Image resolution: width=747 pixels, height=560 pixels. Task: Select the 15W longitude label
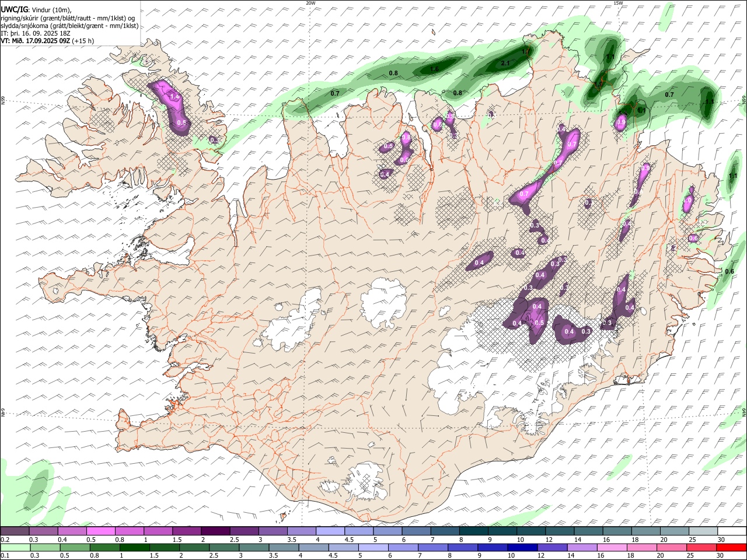click(618, 3)
